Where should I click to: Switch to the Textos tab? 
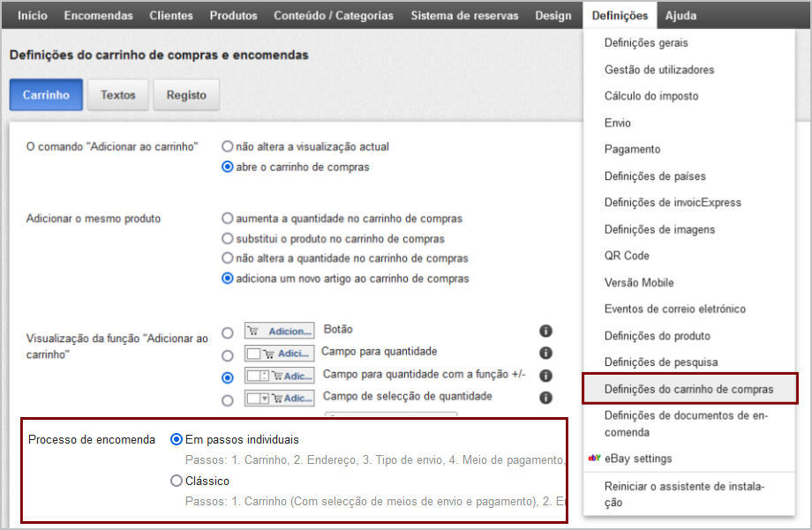click(118, 94)
